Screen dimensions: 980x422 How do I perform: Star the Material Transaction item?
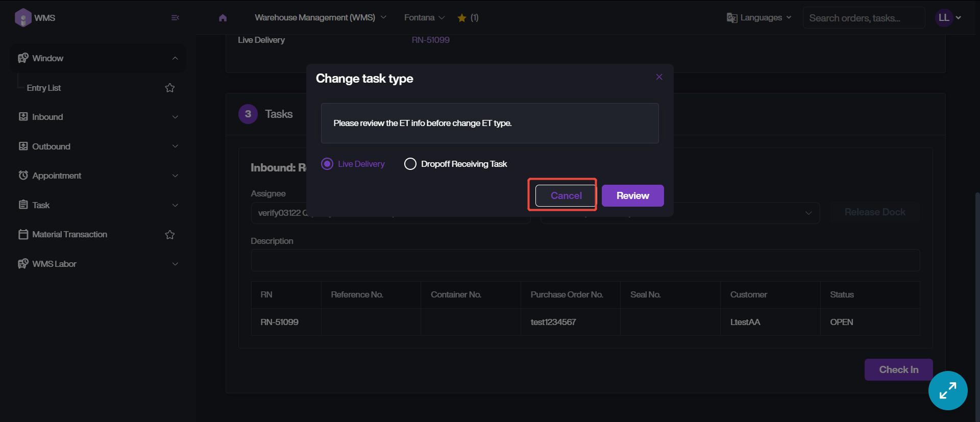[x=170, y=235]
